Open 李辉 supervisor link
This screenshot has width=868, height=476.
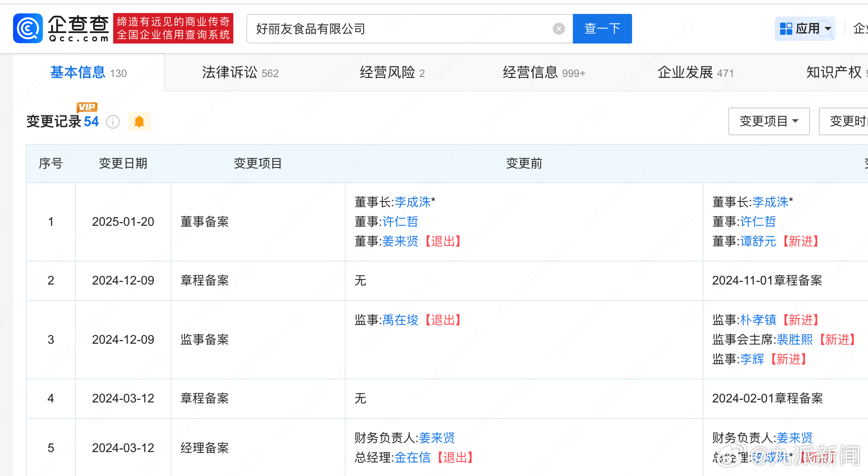(752, 359)
